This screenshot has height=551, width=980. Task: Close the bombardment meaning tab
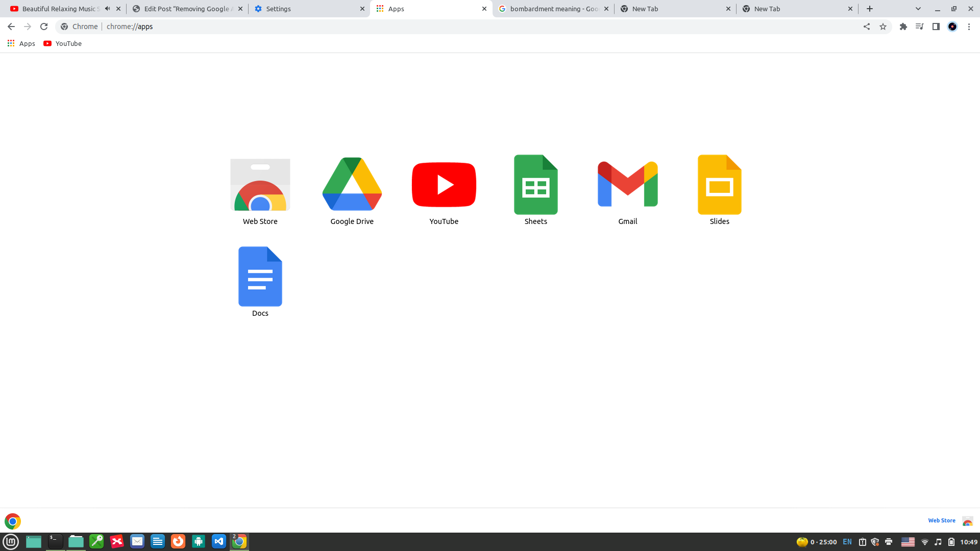click(606, 9)
